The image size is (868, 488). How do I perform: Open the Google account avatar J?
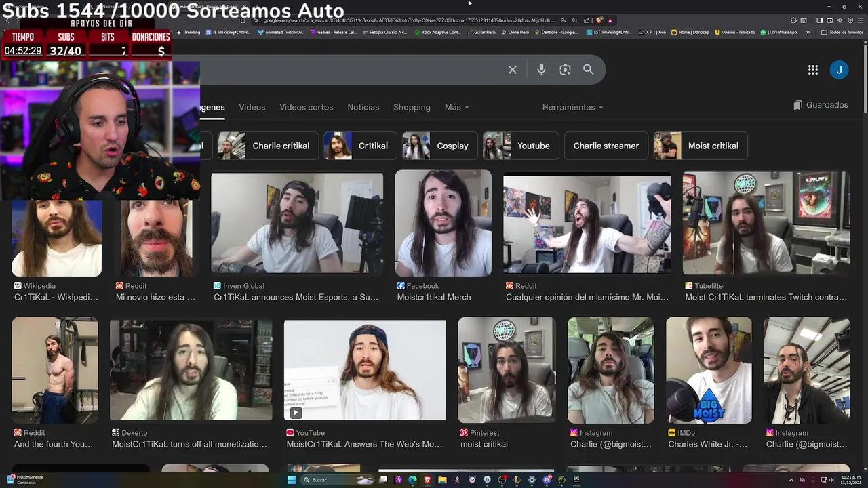point(839,70)
